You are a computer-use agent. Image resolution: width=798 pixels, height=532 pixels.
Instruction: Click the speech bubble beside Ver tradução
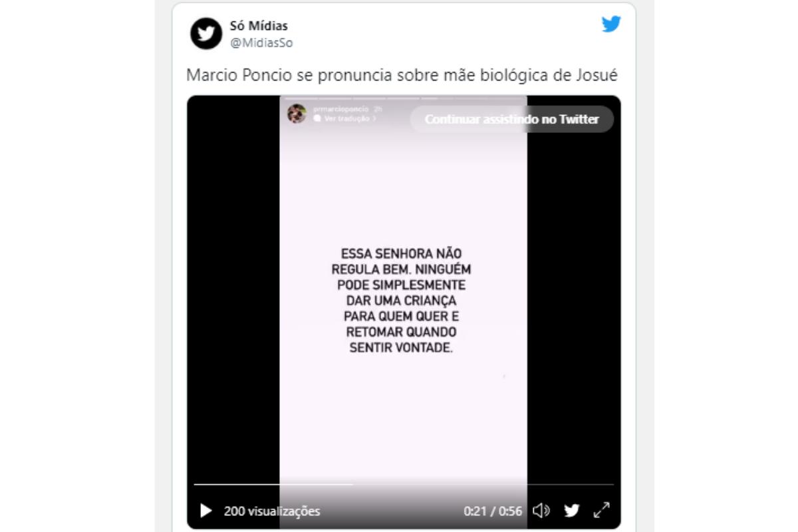317,118
